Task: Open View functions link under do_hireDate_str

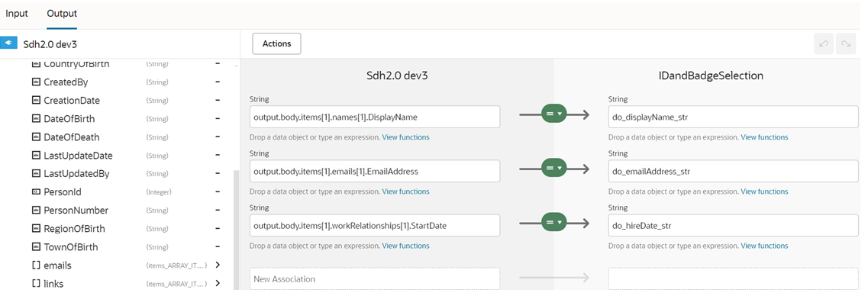Action: point(764,246)
